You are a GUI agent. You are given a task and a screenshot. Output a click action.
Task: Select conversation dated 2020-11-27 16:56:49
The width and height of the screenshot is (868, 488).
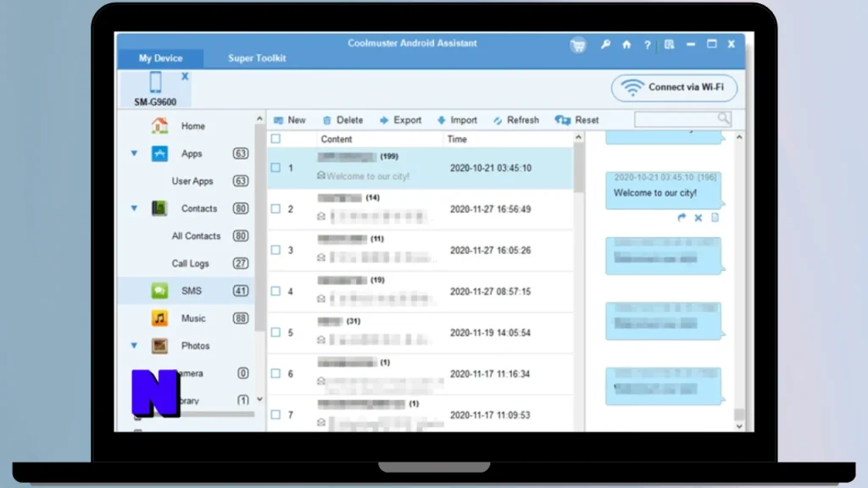420,209
